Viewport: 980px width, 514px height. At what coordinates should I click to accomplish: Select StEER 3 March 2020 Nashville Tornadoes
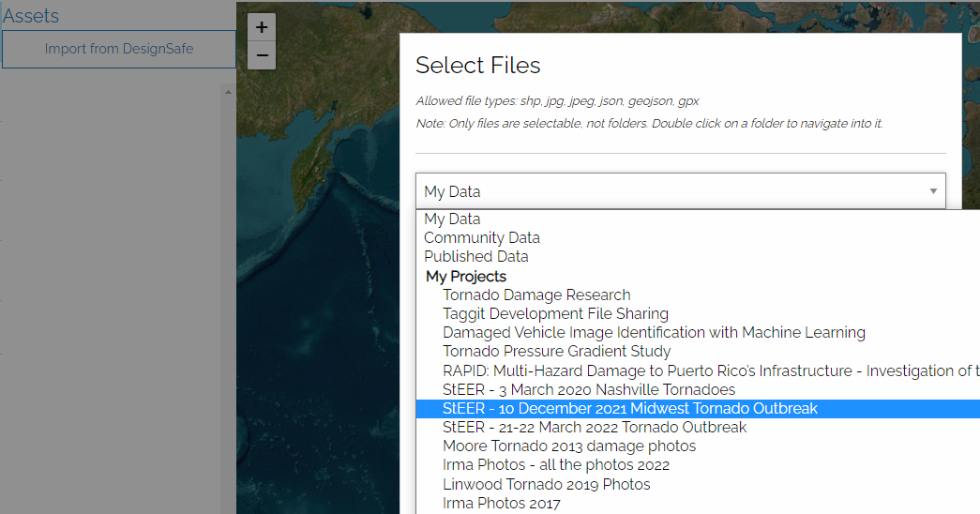pyautogui.click(x=589, y=389)
